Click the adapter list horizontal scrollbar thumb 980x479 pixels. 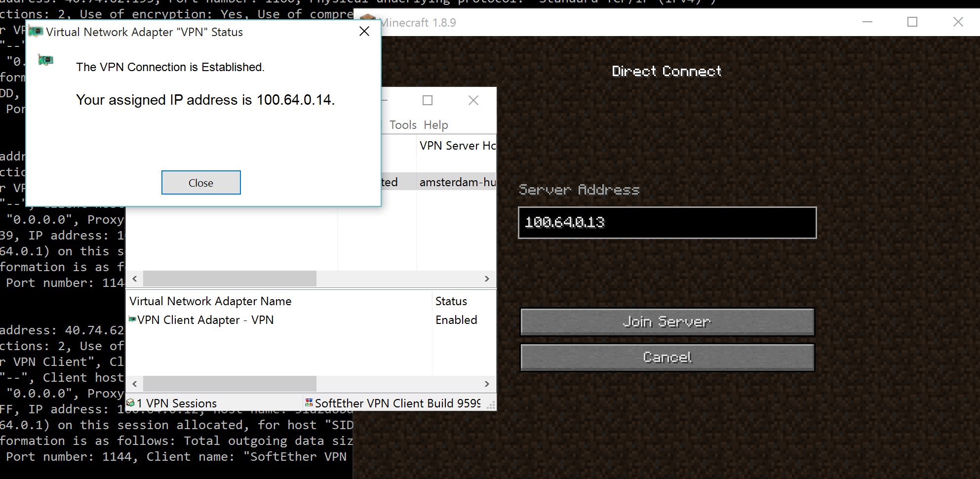pyautogui.click(x=230, y=384)
